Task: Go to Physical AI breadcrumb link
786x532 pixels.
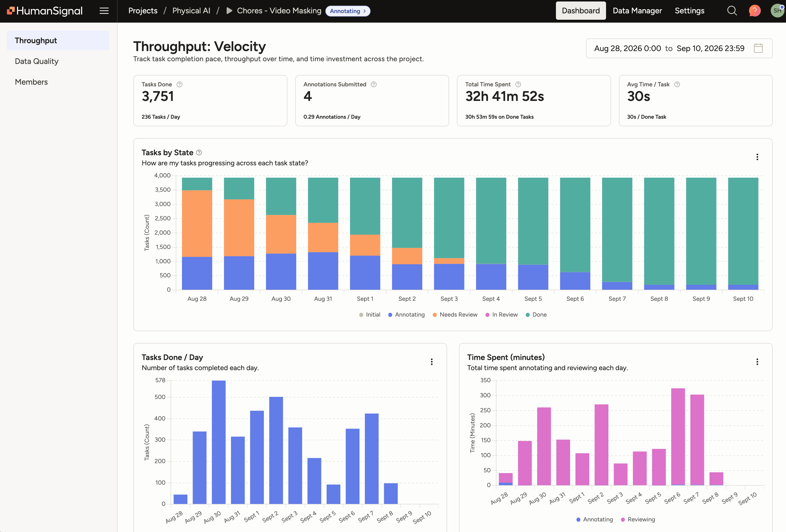Action: 191,11
